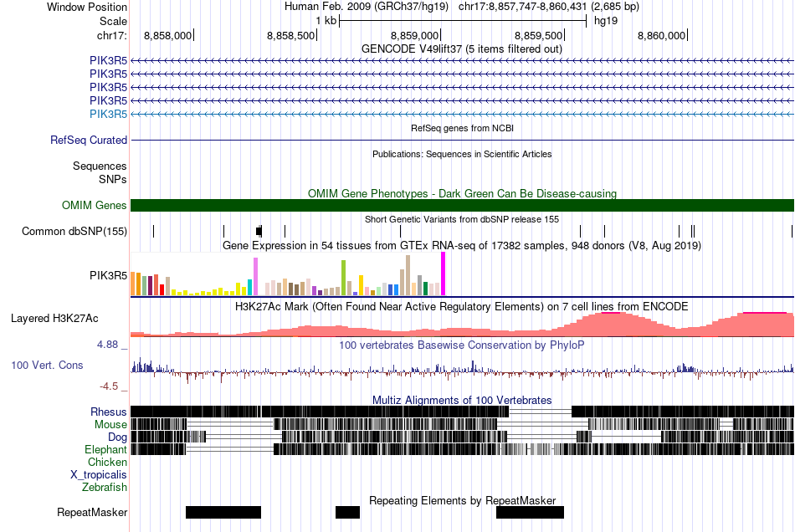Open Short Genetic Variants from dbSNP title
This screenshot has width=795, height=532.
462,219
